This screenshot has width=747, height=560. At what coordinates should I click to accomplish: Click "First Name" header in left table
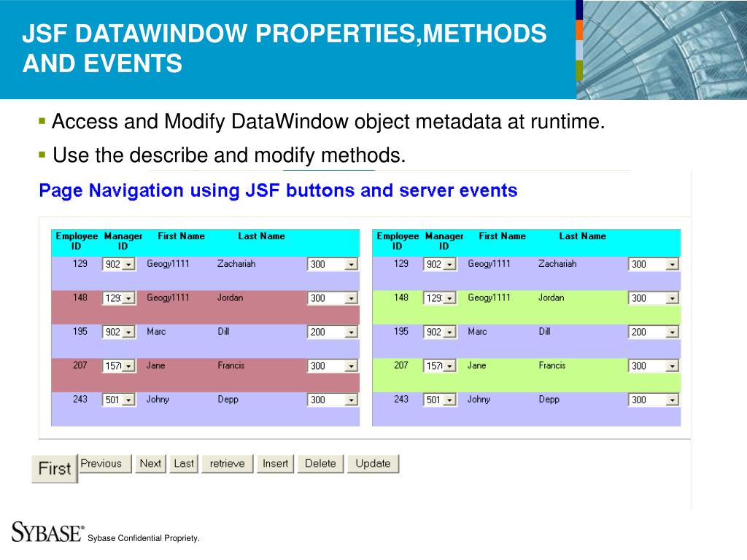click(181, 236)
